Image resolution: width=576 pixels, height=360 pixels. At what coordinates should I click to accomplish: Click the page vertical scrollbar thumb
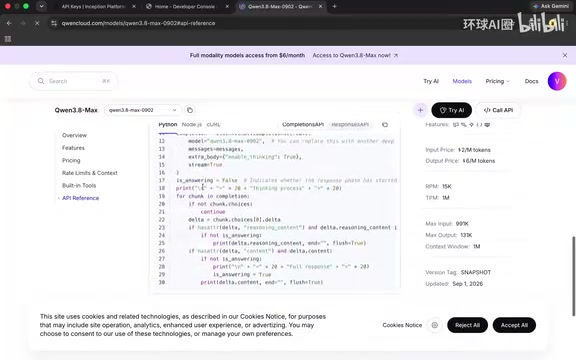(573, 276)
